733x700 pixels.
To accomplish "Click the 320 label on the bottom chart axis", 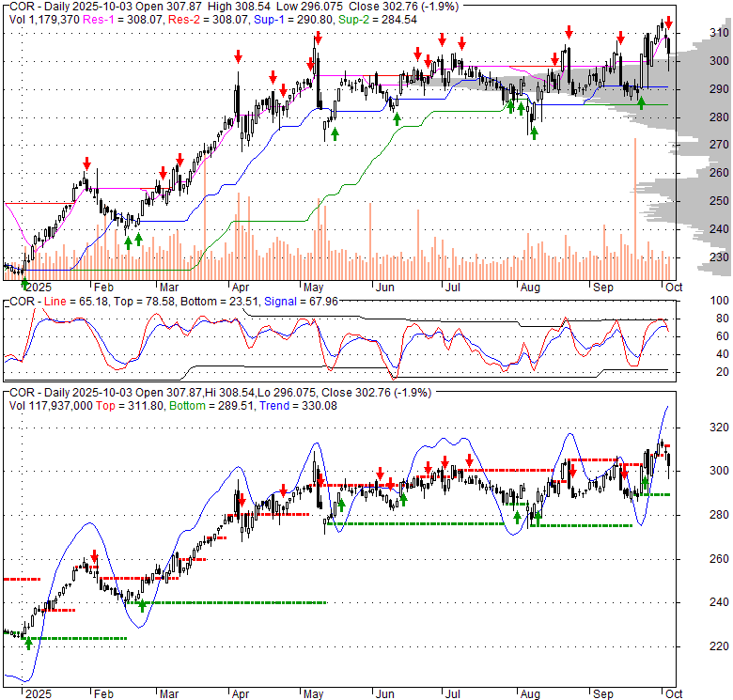I will click(x=719, y=428).
